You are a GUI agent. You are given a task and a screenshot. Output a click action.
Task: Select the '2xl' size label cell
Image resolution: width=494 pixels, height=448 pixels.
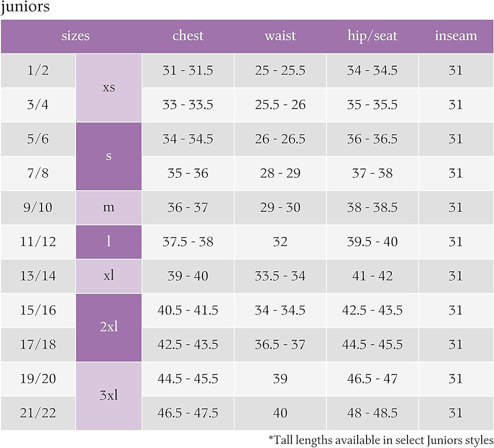click(x=109, y=327)
